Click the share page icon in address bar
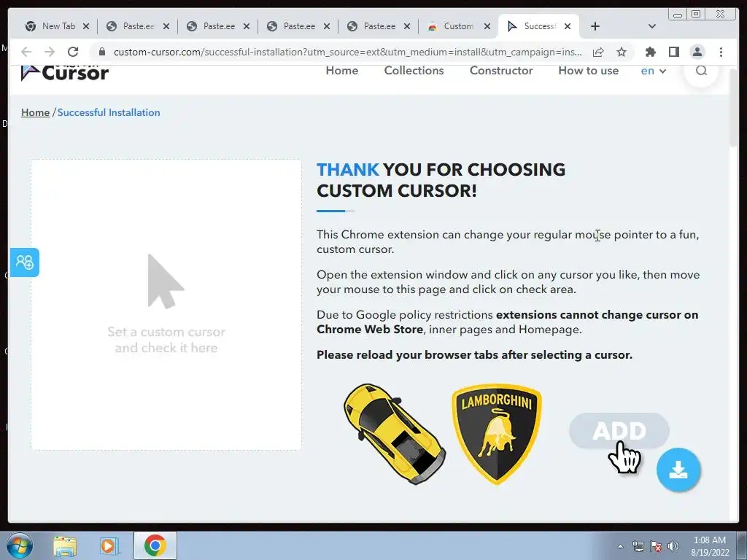Image resolution: width=747 pixels, height=560 pixels. click(598, 52)
